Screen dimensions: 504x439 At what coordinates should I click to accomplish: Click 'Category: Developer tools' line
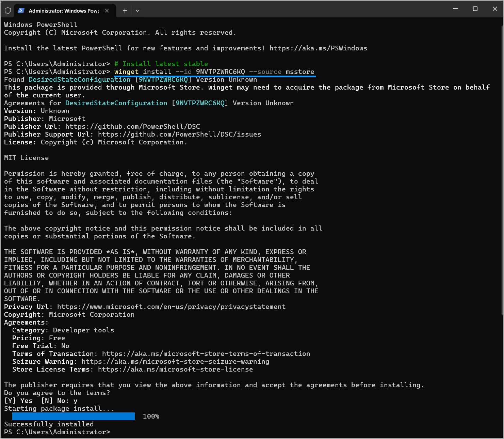click(x=63, y=330)
